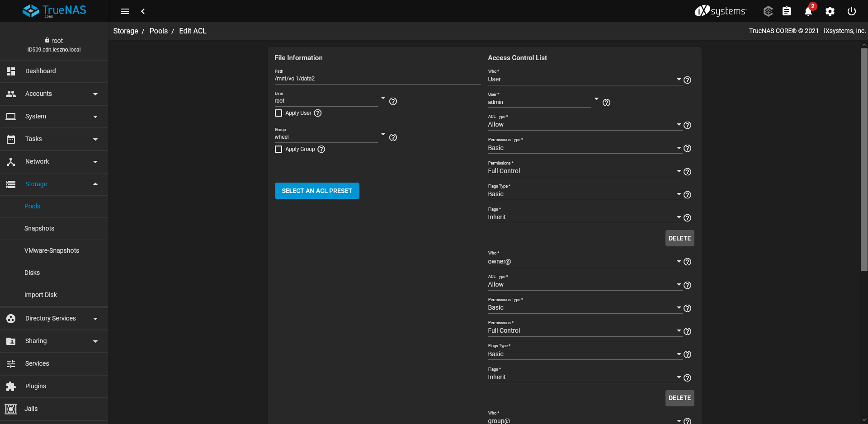868x424 pixels.
Task: Open the Dashboard sidebar item
Action: point(41,71)
